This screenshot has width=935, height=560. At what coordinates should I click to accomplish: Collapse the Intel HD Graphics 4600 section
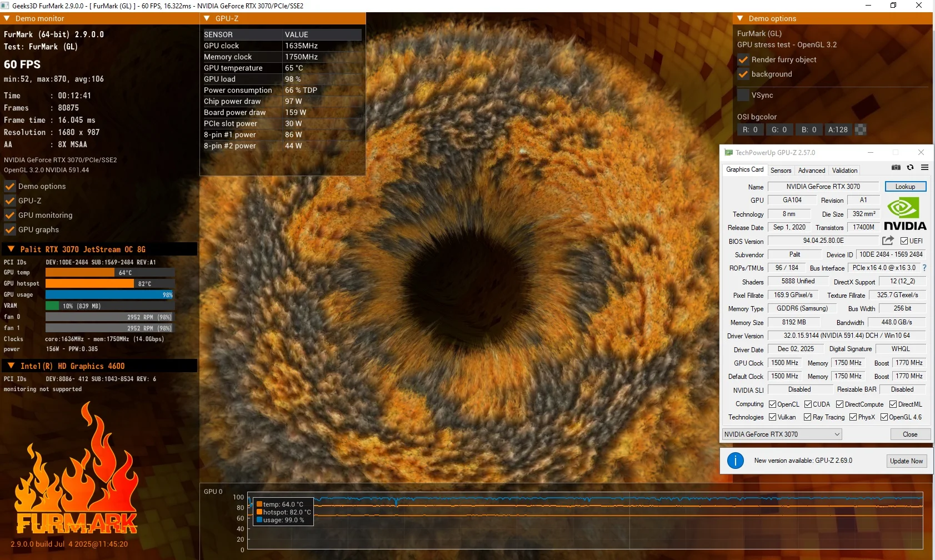[x=11, y=366]
